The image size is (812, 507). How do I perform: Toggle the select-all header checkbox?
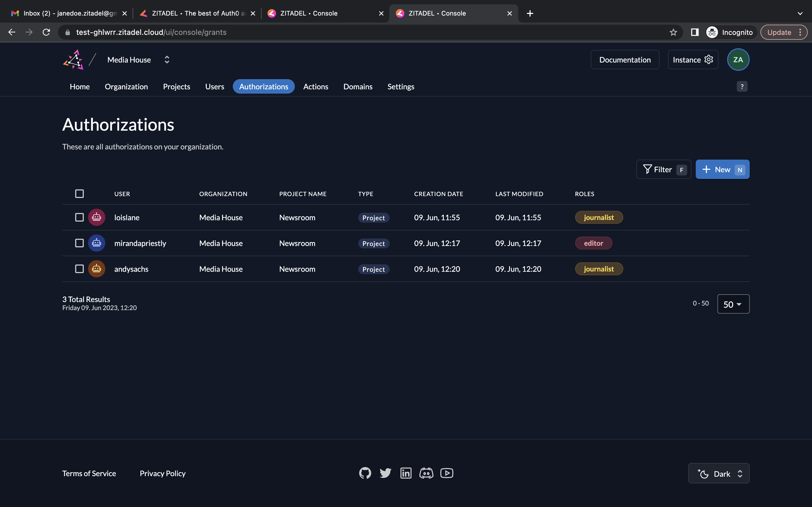[x=79, y=194]
